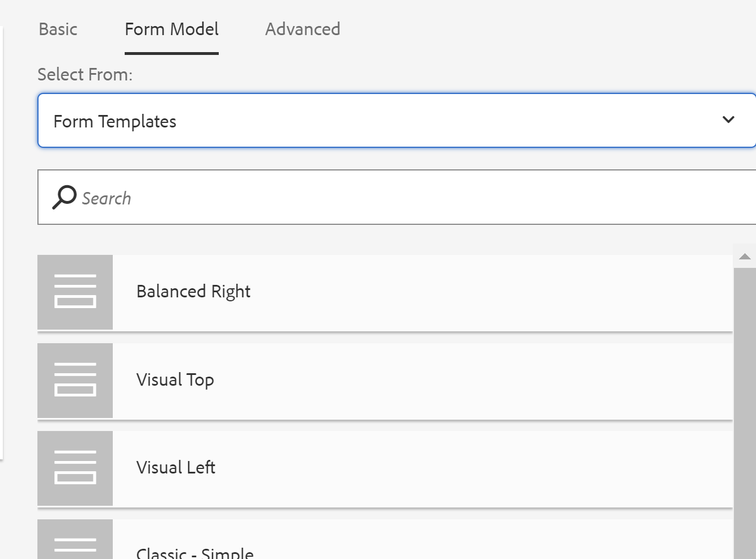Click the Select From label

[x=85, y=74]
